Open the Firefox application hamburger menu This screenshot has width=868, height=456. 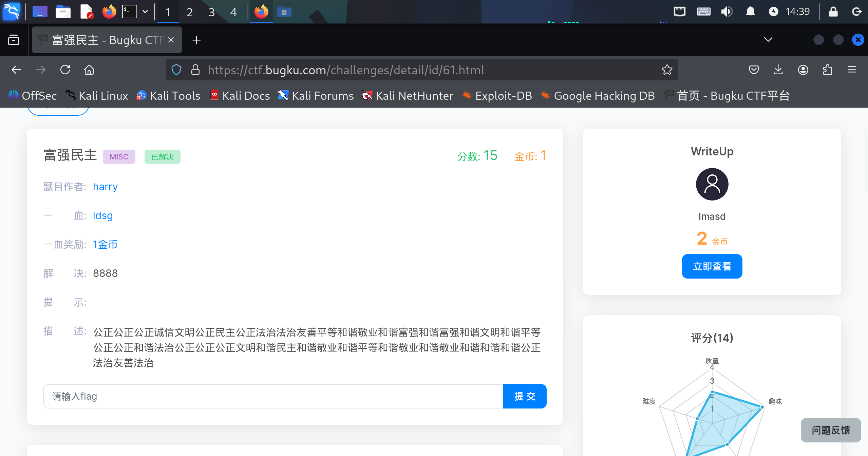(852, 70)
